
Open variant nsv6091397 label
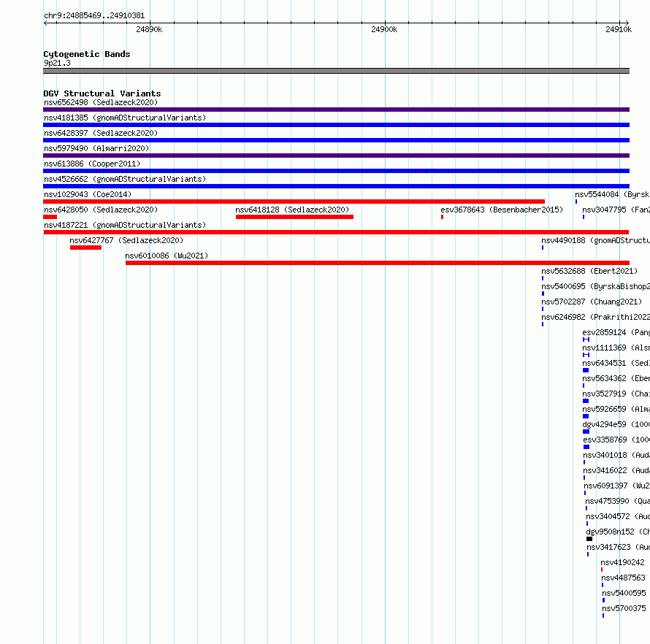point(616,486)
